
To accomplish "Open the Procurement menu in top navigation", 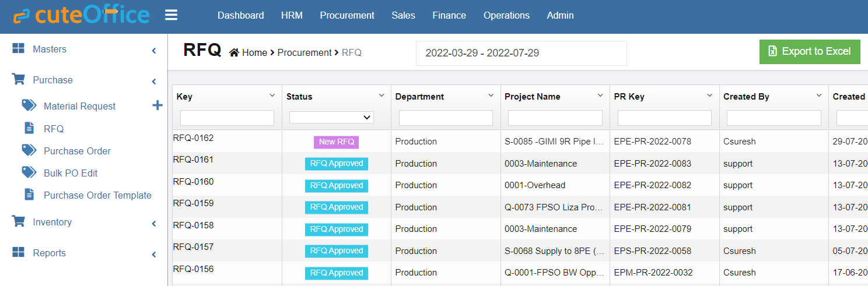I will click(x=346, y=16).
